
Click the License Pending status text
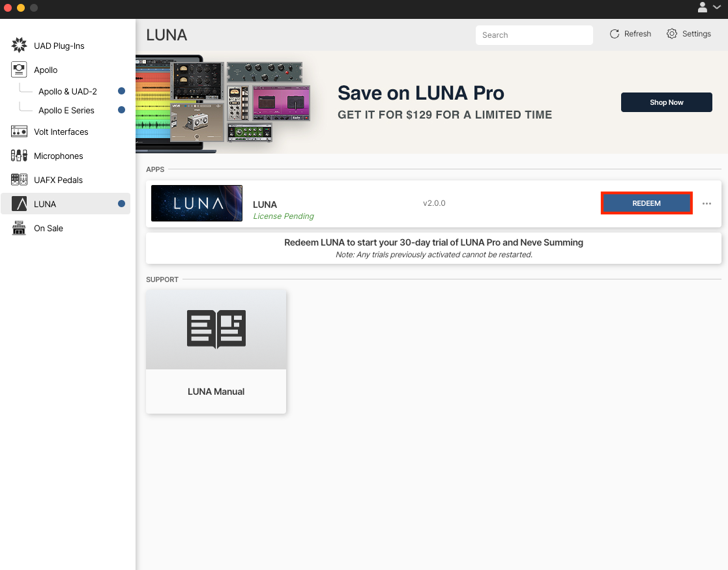[x=284, y=216]
